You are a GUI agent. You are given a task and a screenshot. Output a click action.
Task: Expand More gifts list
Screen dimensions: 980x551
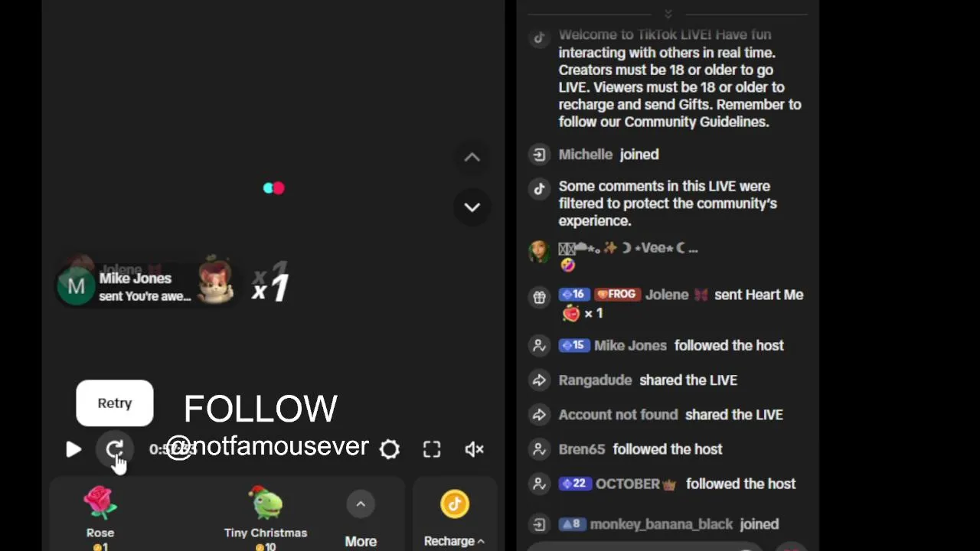[x=361, y=520]
